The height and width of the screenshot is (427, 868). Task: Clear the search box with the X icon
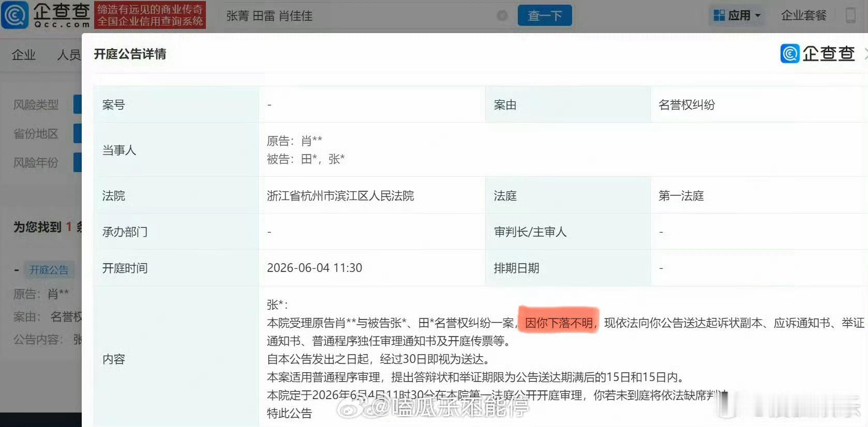502,16
